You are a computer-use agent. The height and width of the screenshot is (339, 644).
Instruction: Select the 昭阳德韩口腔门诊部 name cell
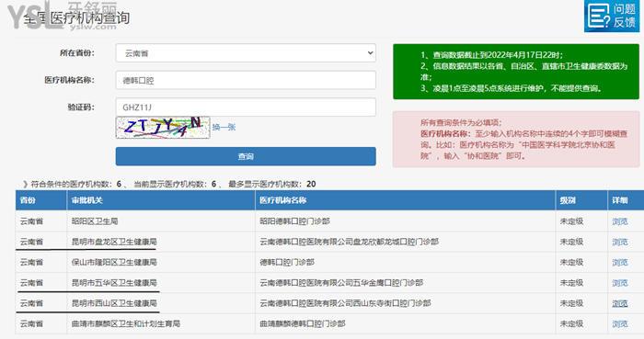pyautogui.click(x=406, y=221)
